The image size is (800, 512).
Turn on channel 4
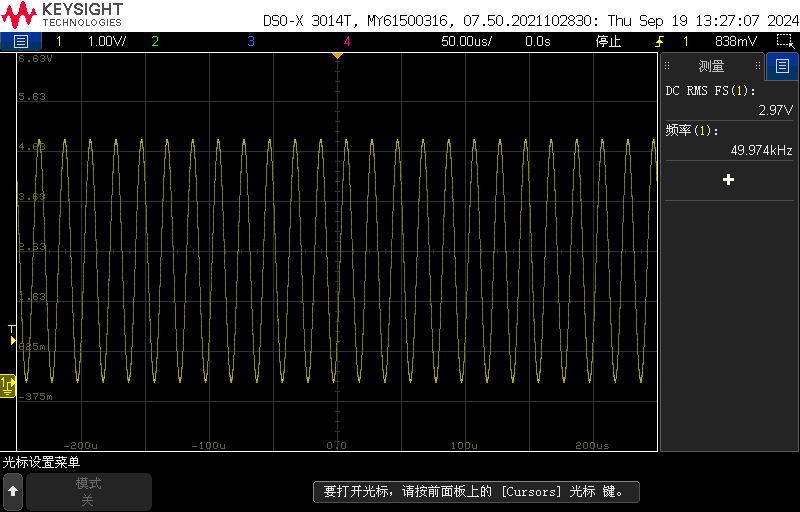347,41
